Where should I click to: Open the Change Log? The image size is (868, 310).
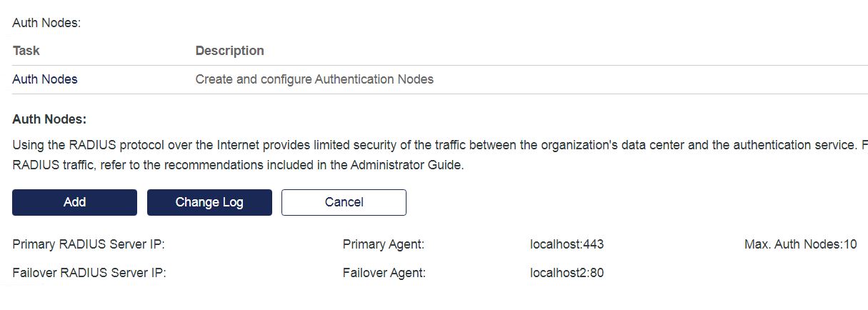point(209,202)
